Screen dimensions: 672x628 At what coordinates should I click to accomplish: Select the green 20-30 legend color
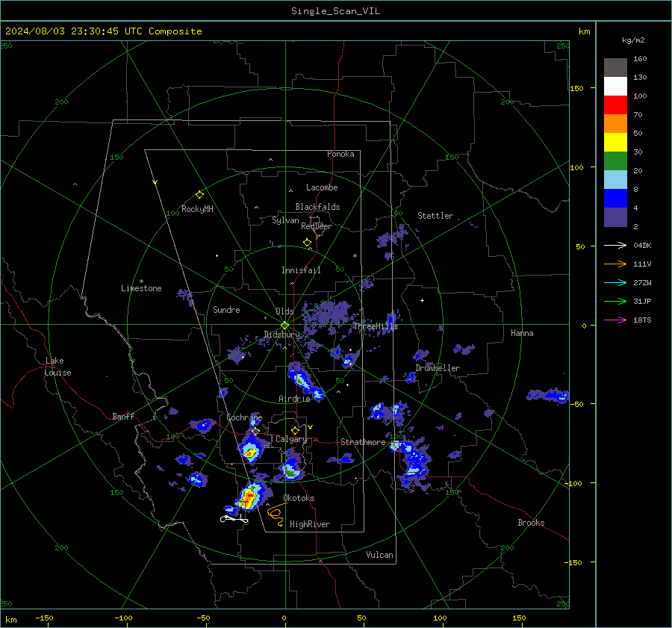click(615, 161)
